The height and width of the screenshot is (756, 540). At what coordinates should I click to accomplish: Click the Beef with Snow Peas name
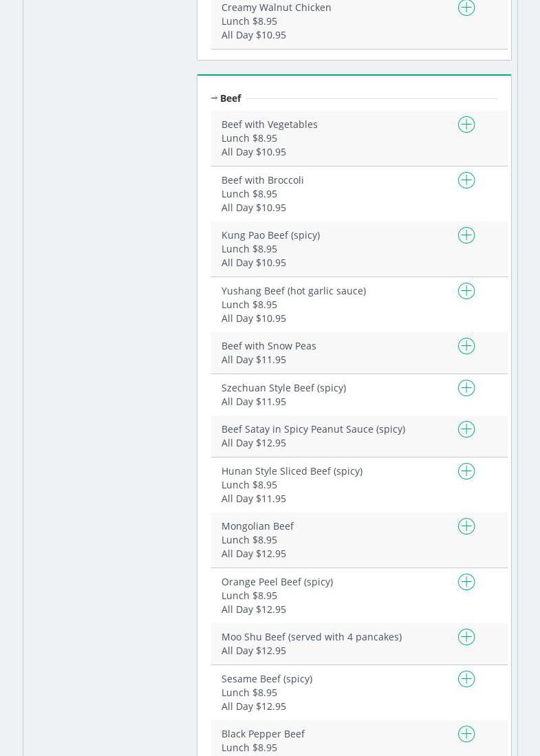point(268,346)
